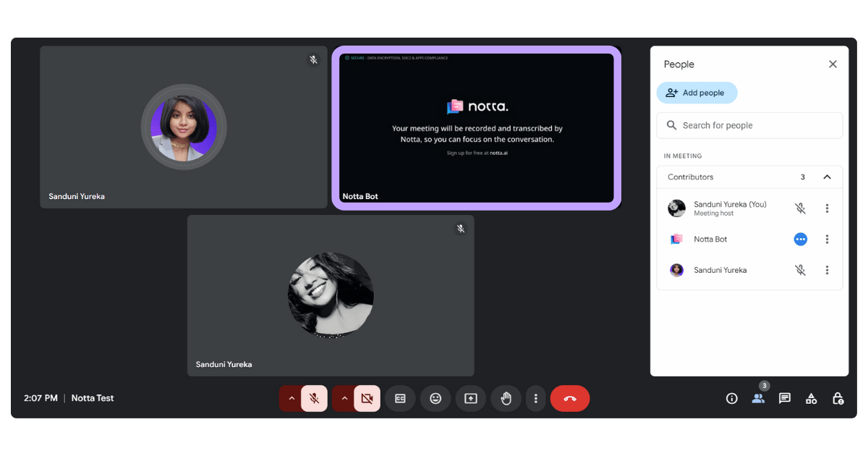The width and height of the screenshot is (868, 456).
Task: Close the People panel
Action: (x=833, y=64)
